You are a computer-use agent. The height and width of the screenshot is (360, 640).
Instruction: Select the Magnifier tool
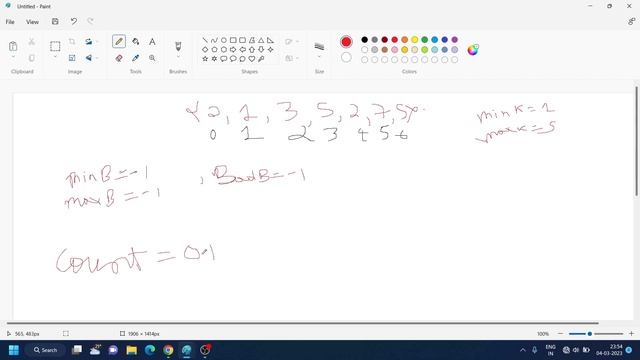pos(152,58)
